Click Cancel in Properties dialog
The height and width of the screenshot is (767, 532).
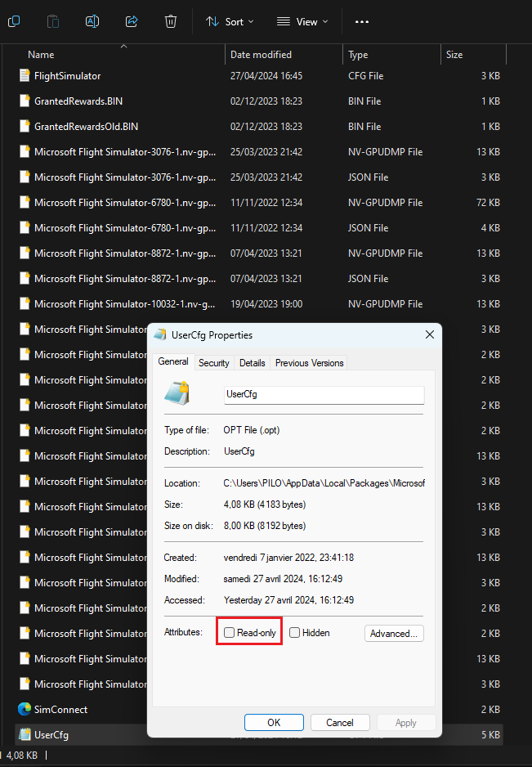point(340,723)
